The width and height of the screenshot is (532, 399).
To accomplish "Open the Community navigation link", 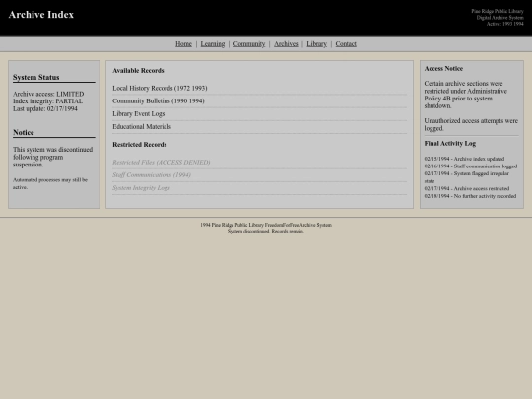I will pos(249,44).
